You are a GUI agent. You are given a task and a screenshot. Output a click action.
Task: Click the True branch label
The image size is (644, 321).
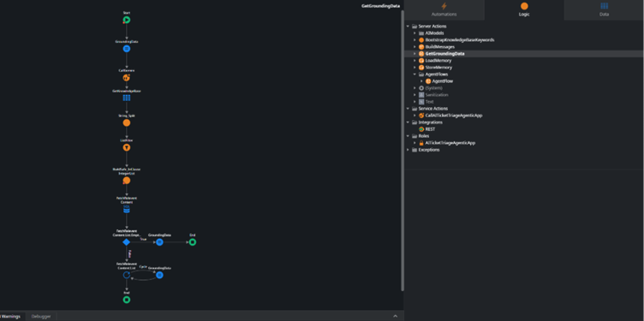(x=143, y=239)
